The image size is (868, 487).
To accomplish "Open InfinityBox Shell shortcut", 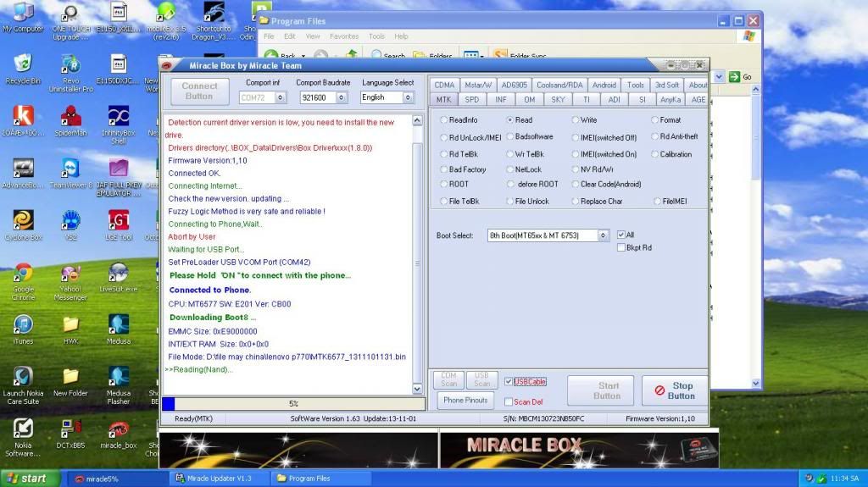I will point(119,124).
